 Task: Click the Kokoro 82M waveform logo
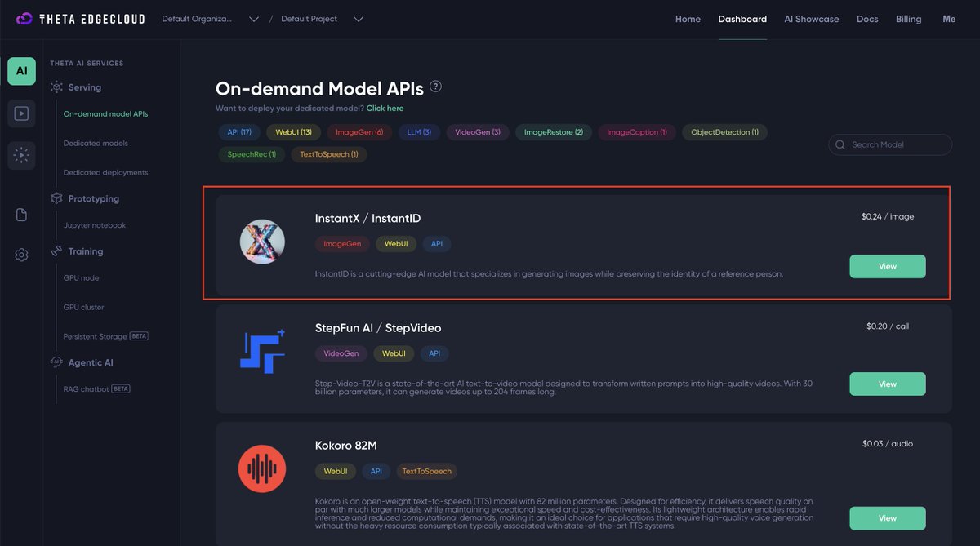[x=262, y=468]
